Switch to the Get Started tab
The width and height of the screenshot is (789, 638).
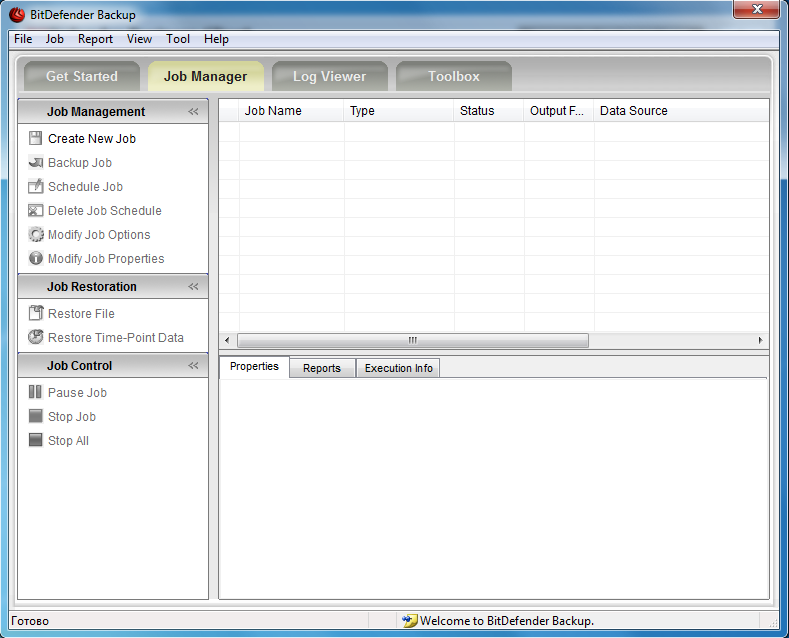click(x=82, y=76)
